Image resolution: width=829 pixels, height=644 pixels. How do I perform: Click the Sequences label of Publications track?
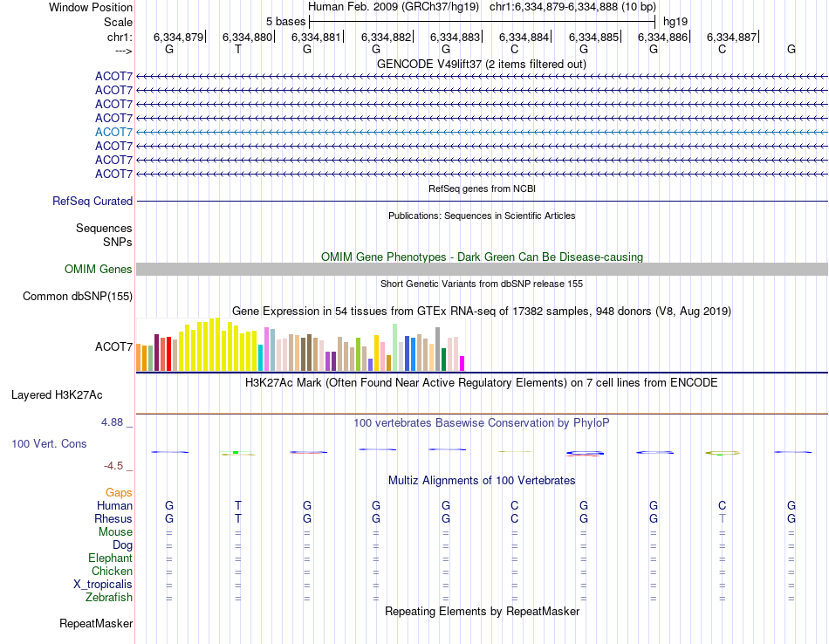tap(104, 229)
